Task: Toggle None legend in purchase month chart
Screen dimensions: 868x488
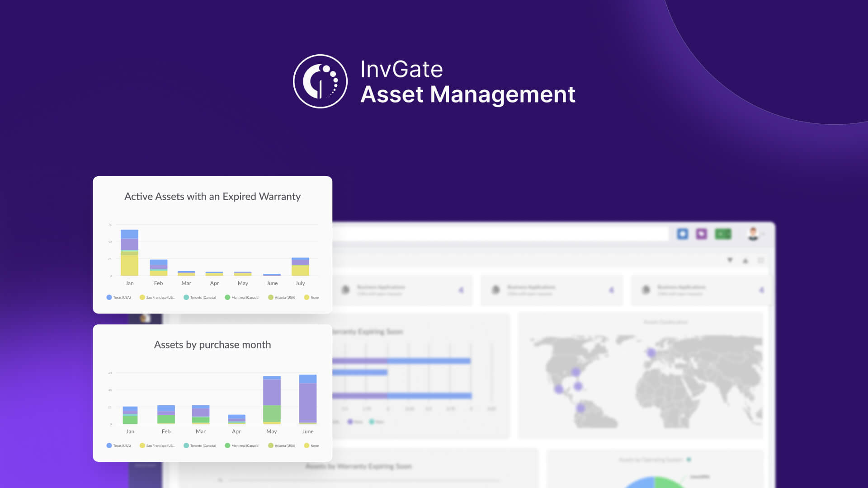Action: (311, 446)
